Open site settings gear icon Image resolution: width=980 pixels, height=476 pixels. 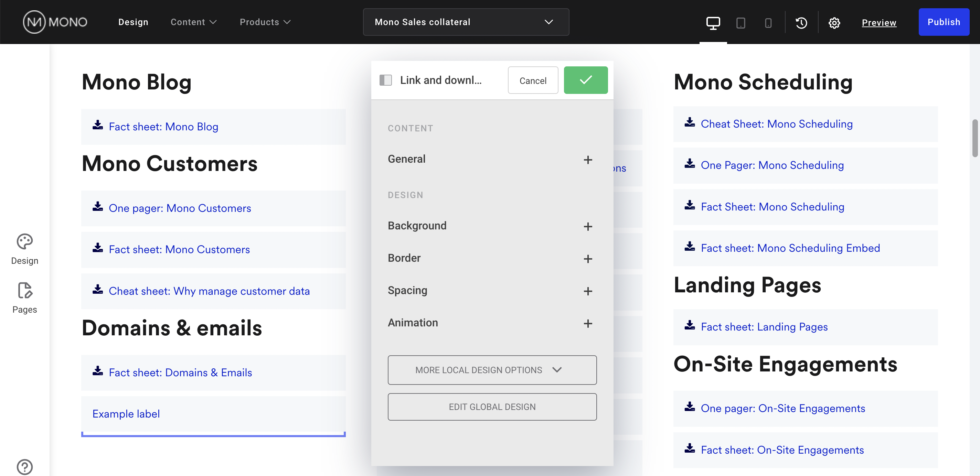[834, 23]
